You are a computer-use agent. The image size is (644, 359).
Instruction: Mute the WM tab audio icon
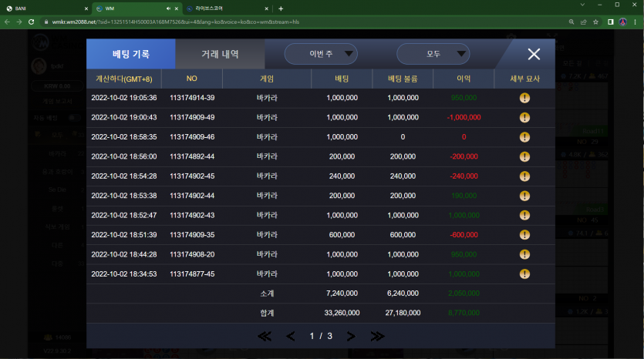(168, 8)
